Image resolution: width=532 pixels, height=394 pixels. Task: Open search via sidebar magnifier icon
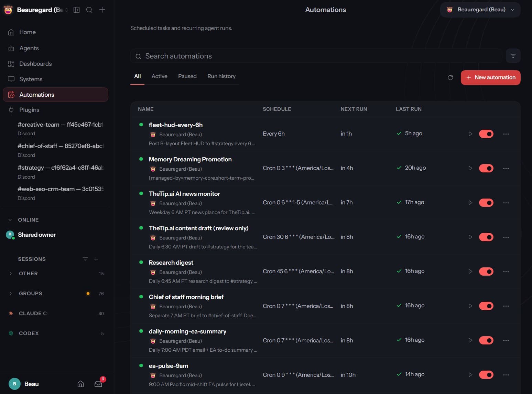tap(89, 10)
